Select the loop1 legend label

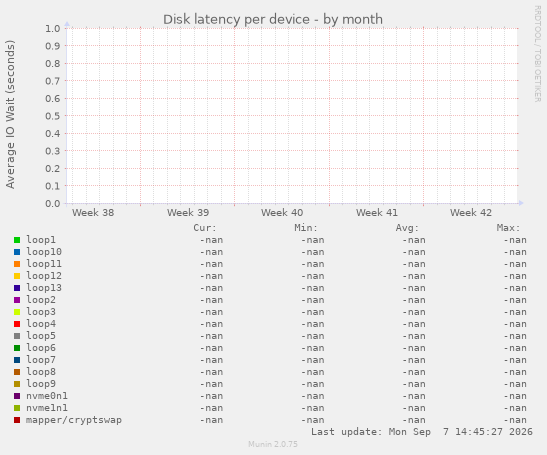coord(41,240)
